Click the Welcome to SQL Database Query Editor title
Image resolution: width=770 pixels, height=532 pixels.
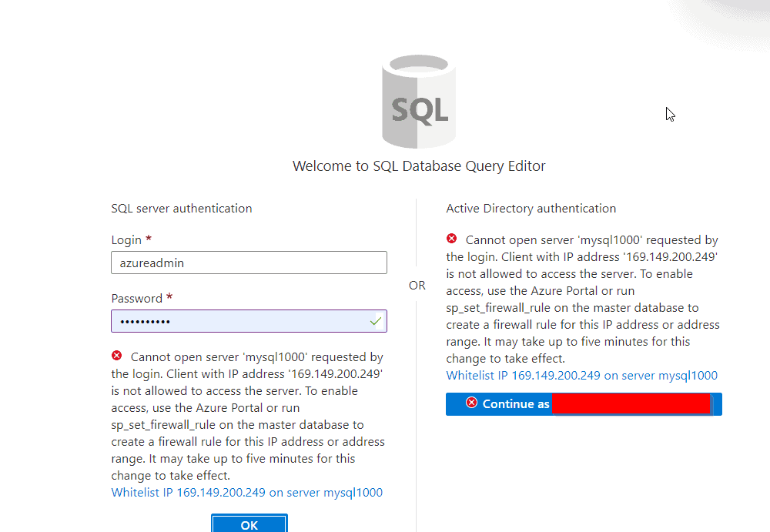(418, 166)
